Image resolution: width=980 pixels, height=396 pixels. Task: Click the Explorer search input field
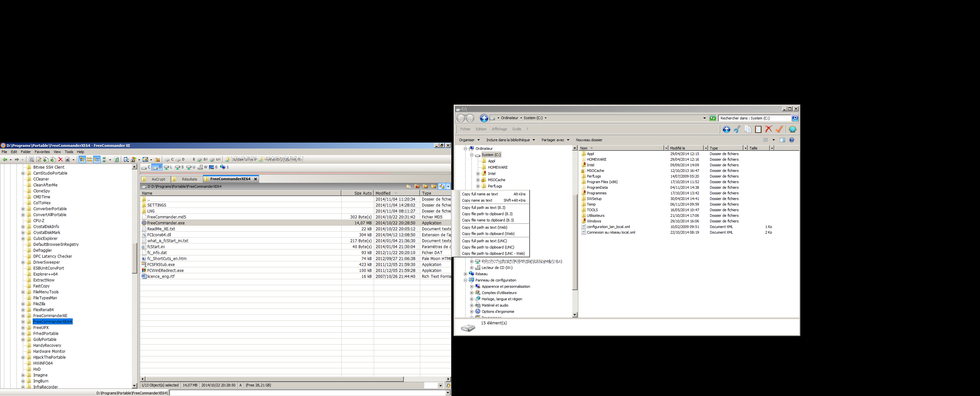pyautogui.click(x=754, y=118)
